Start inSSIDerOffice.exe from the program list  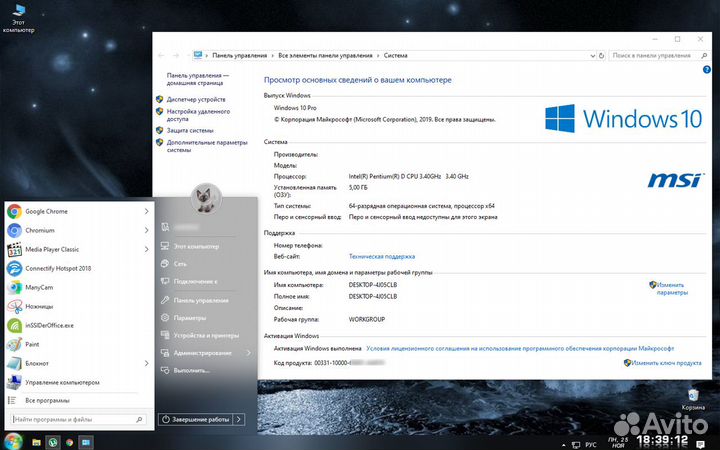click(78, 325)
